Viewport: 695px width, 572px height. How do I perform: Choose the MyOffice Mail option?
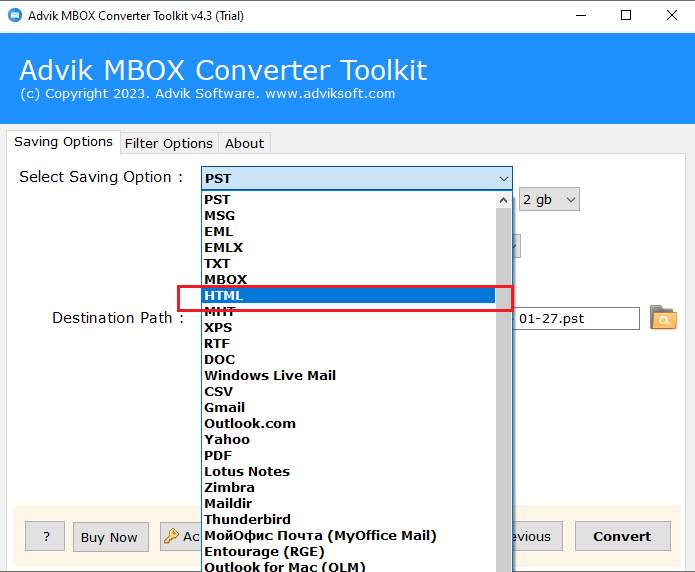tap(349, 536)
